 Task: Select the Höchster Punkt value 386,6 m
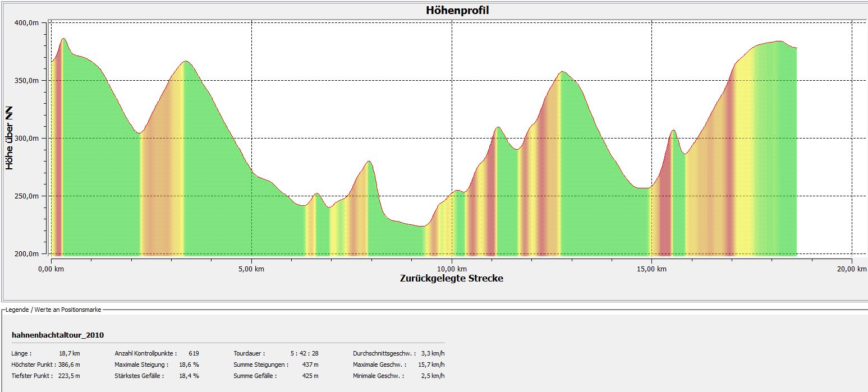pyautogui.click(x=69, y=365)
